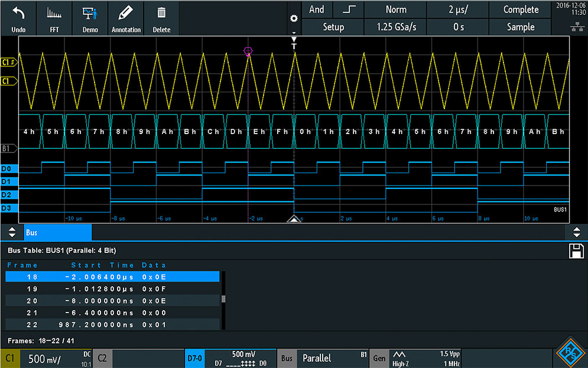Save bus table with floppy disk icon
Image resolution: width=588 pixels, height=368 pixels.
click(x=576, y=251)
